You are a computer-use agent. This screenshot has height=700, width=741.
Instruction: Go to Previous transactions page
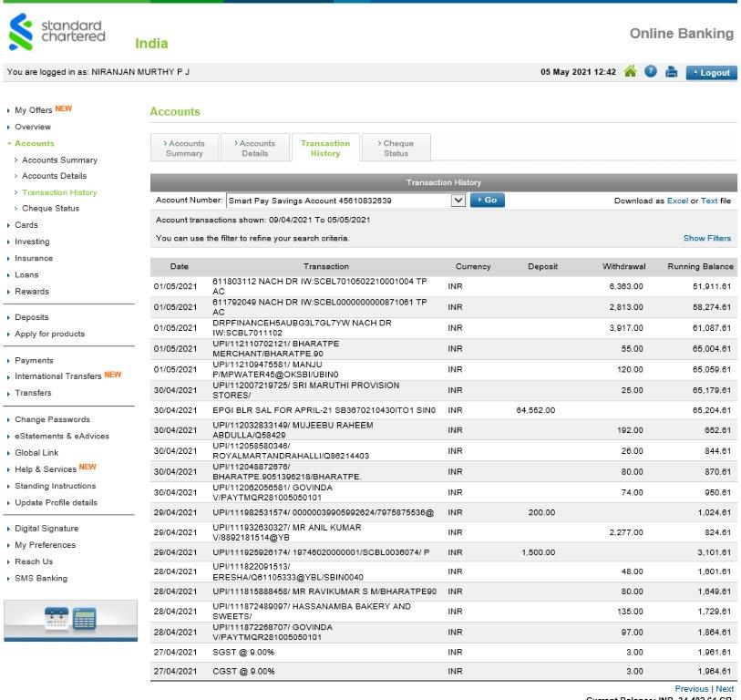[692, 689]
